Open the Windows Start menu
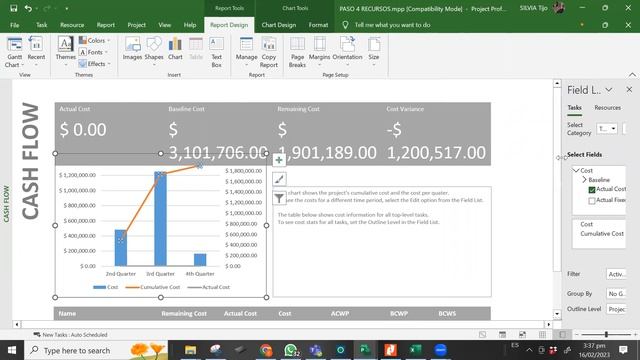The width and height of the screenshot is (640, 360). 12,350
